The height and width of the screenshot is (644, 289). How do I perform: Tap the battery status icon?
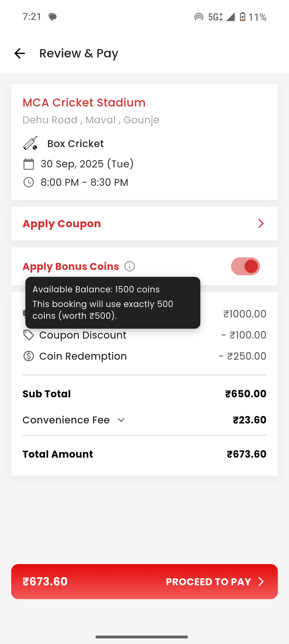coord(242,17)
